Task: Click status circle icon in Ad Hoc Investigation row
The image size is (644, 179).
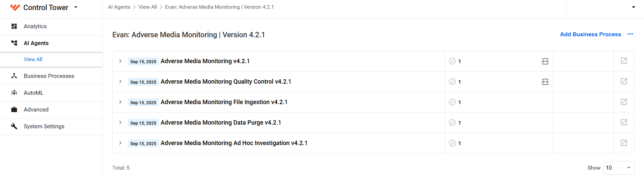Action: tap(452, 143)
